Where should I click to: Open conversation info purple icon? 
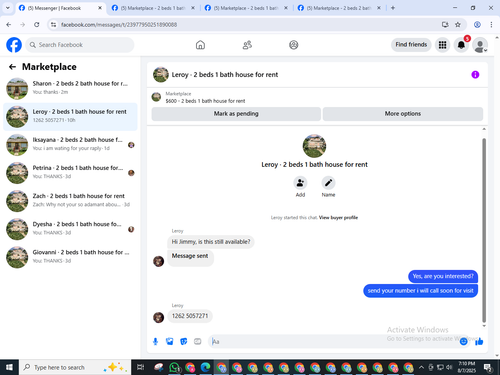click(475, 75)
